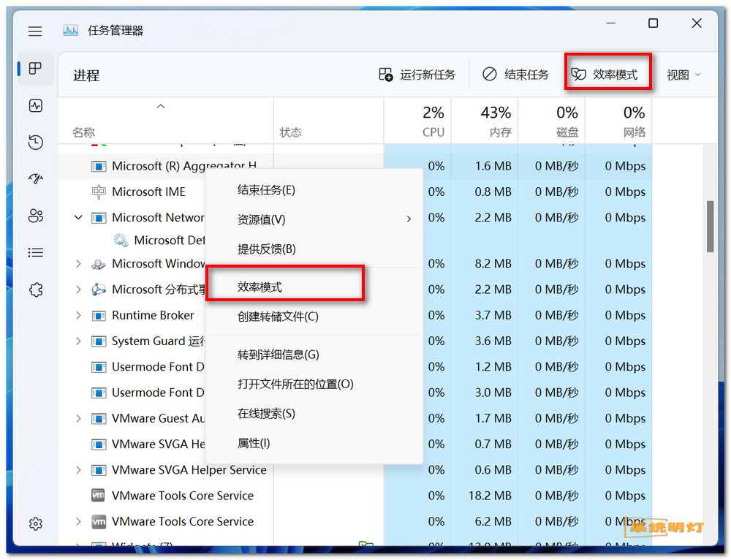Open Task Manager settings gear
The width and height of the screenshot is (731, 560).
click(x=35, y=523)
